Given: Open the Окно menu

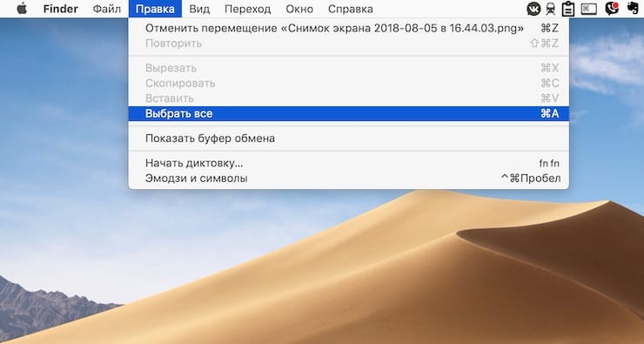Looking at the screenshot, I should (299, 9).
